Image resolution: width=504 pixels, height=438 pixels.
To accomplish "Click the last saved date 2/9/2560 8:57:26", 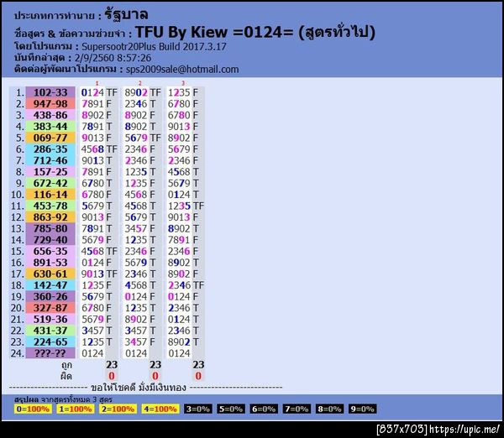I will (113, 58).
